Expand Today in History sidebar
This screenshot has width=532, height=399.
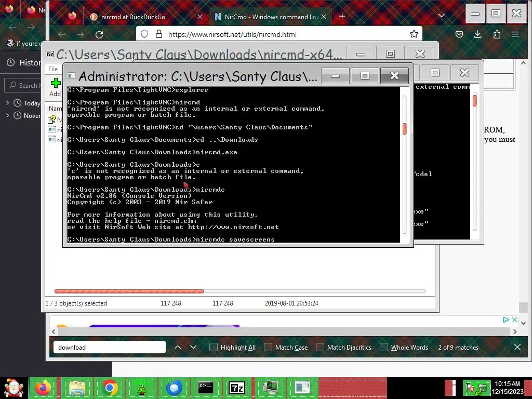coord(7,103)
